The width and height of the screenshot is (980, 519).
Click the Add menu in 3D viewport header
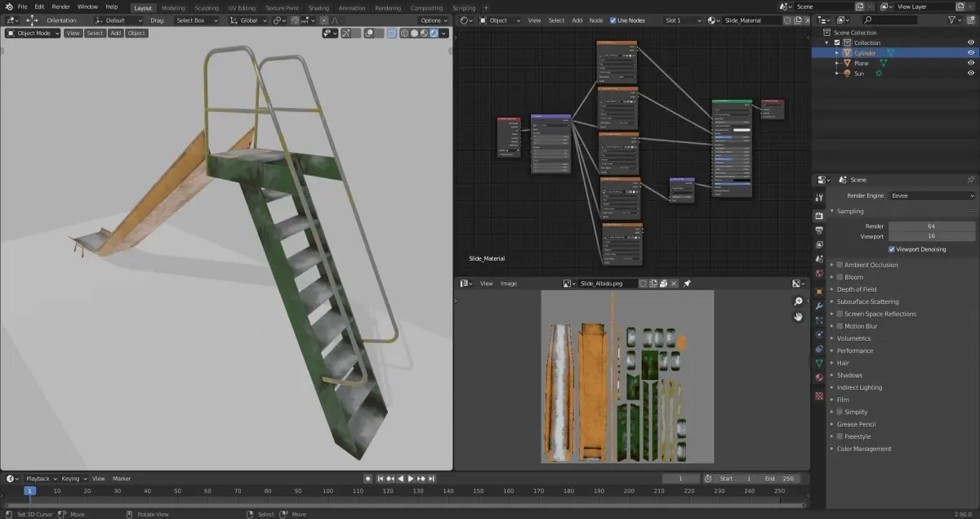116,34
